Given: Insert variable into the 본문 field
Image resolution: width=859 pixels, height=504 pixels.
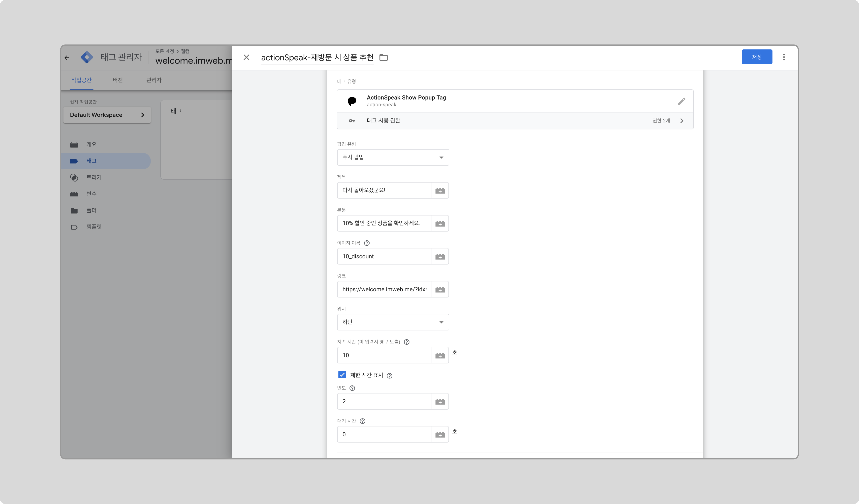Looking at the screenshot, I should tap(440, 224).
